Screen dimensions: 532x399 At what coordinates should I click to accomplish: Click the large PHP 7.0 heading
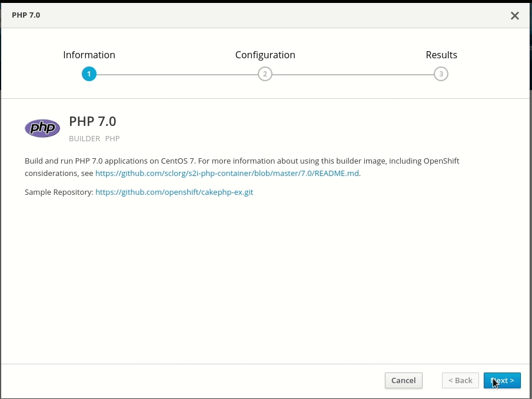pyautogui.click(x=92, y=121)
